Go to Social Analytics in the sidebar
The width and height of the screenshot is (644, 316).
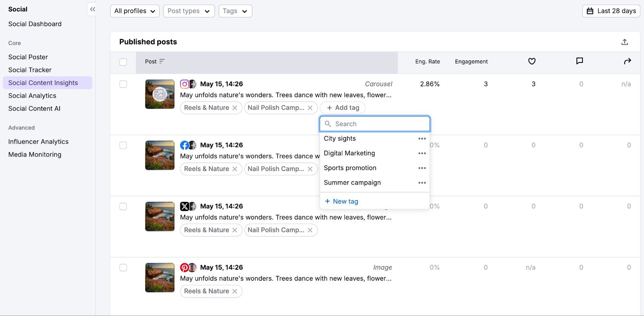32,96
